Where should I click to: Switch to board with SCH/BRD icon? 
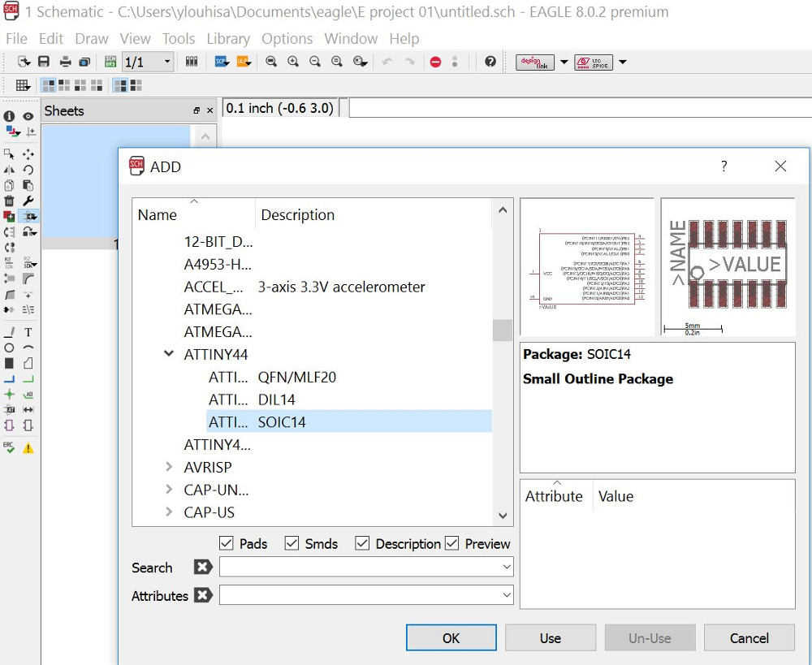coord(110,62)
